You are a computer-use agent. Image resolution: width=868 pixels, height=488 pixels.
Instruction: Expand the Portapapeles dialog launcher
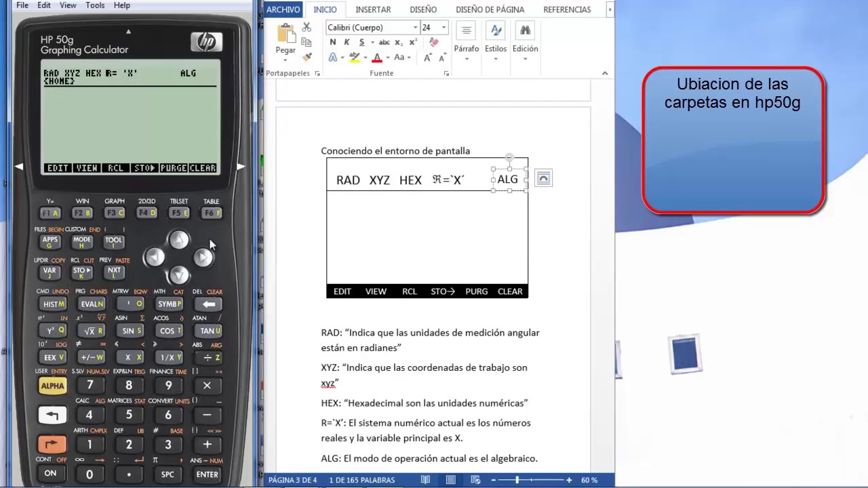[317, 73]
